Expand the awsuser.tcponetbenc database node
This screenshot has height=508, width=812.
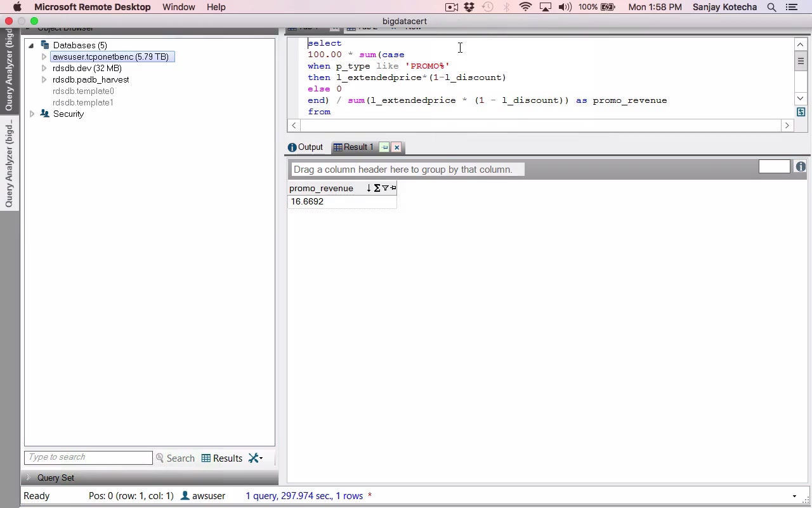(44, 57)
